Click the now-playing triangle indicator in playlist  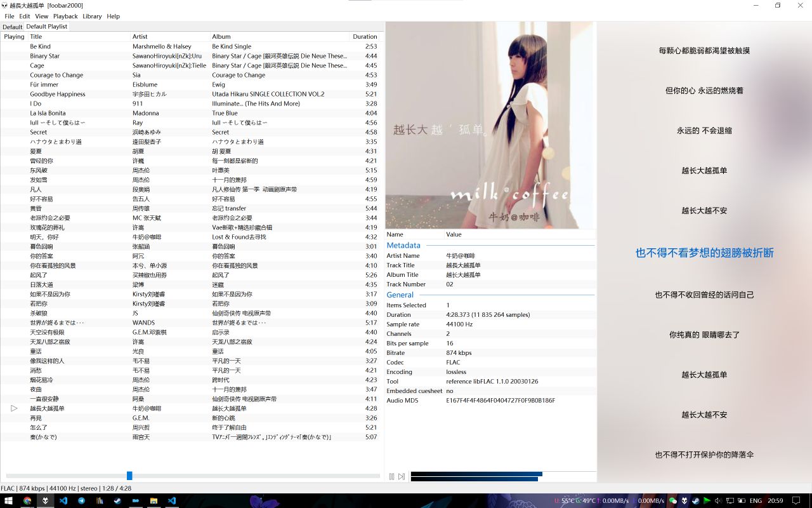point(14,408)
